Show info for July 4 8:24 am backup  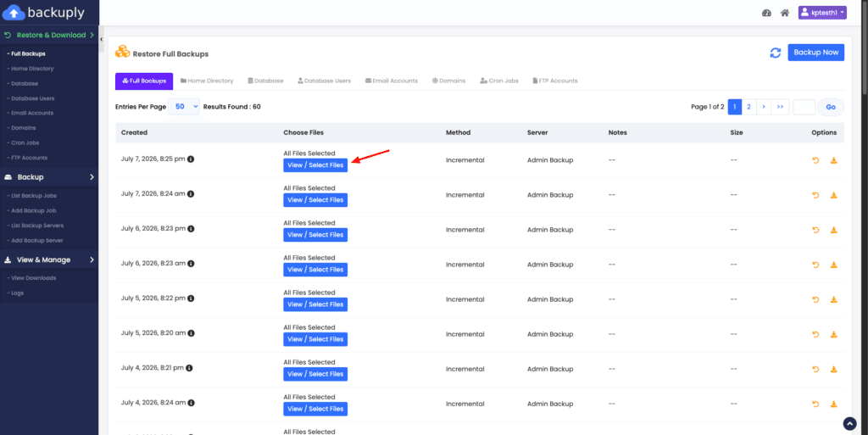click(191, 402)
